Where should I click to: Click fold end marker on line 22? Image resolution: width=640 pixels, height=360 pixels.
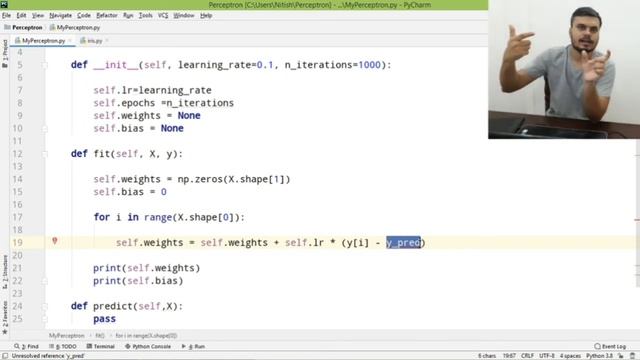tap(45, 281)
